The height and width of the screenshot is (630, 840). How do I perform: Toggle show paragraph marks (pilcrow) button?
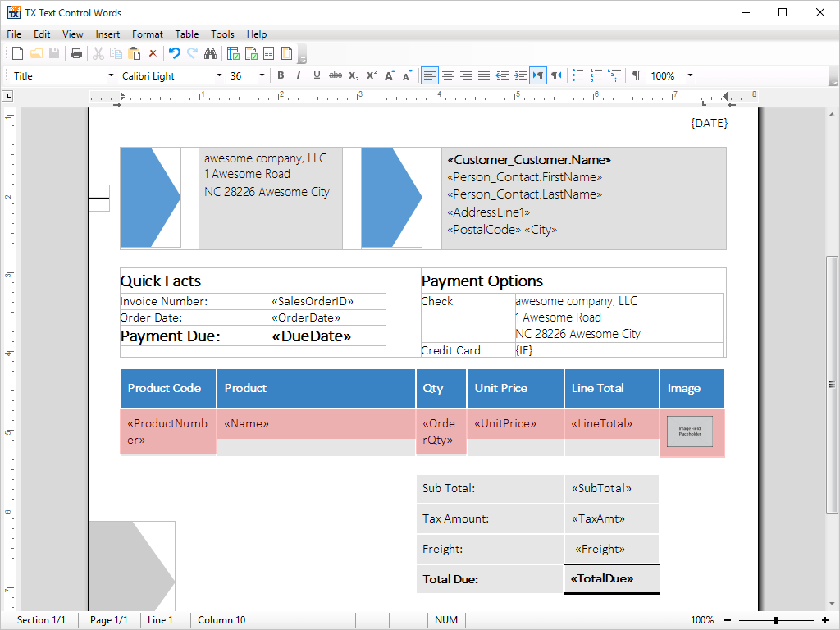pos(636,75)
